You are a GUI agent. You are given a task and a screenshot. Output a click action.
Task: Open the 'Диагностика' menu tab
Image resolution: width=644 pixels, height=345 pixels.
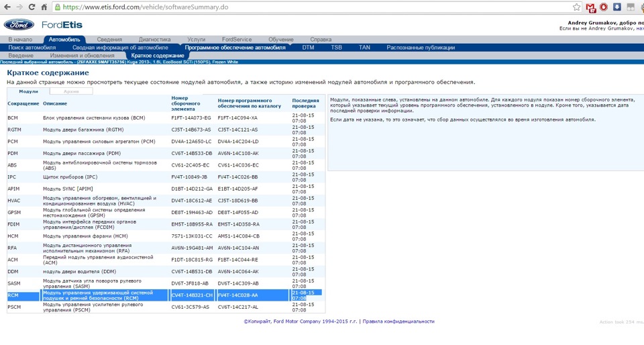pyautogui.click(x=154, y=40)
